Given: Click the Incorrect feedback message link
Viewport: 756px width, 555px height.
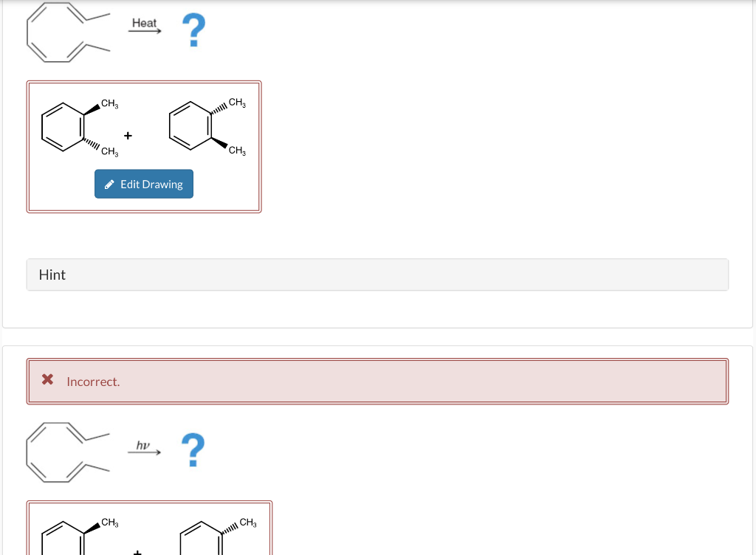Looking at the screenshot, I should tap(93, 382).
